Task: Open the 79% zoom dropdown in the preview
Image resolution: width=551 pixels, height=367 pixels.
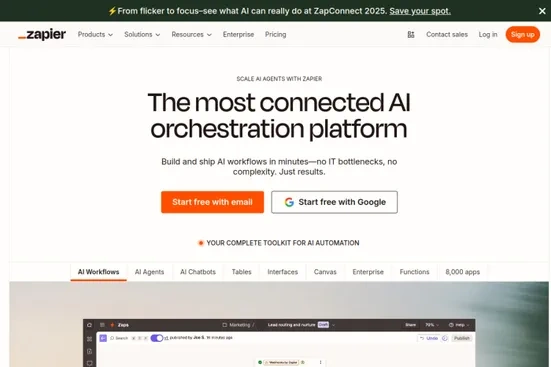Action: click(432, 325)
